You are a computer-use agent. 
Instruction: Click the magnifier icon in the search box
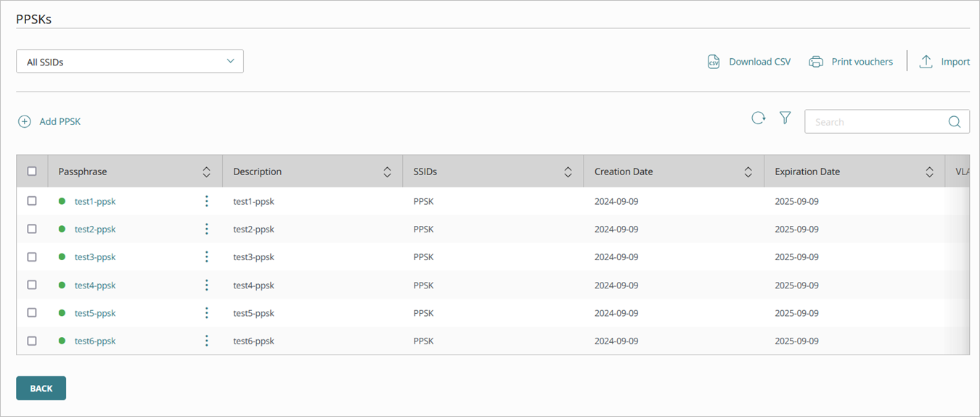955,122
